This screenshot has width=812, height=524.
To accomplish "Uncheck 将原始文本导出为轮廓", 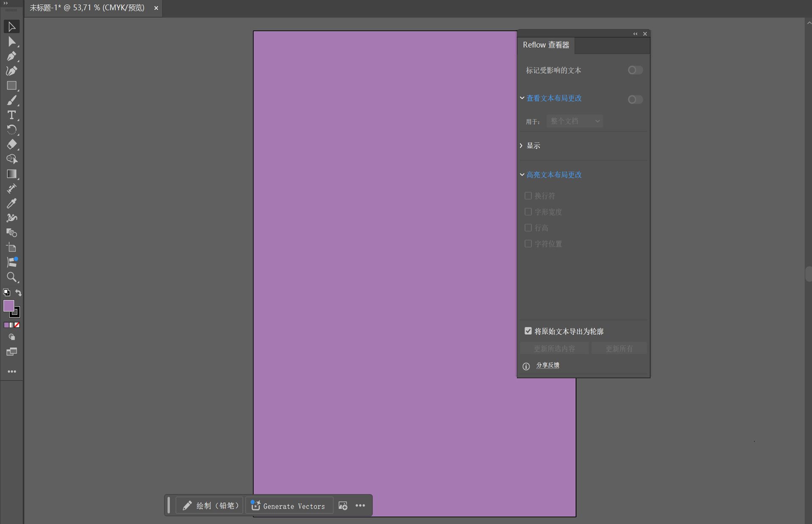I will point(528,331).
